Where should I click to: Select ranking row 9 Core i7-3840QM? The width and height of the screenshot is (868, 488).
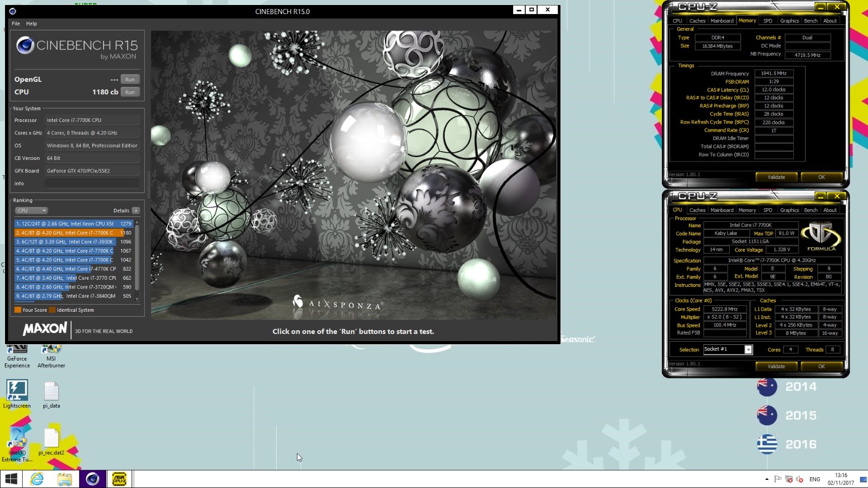coord(73,296)
